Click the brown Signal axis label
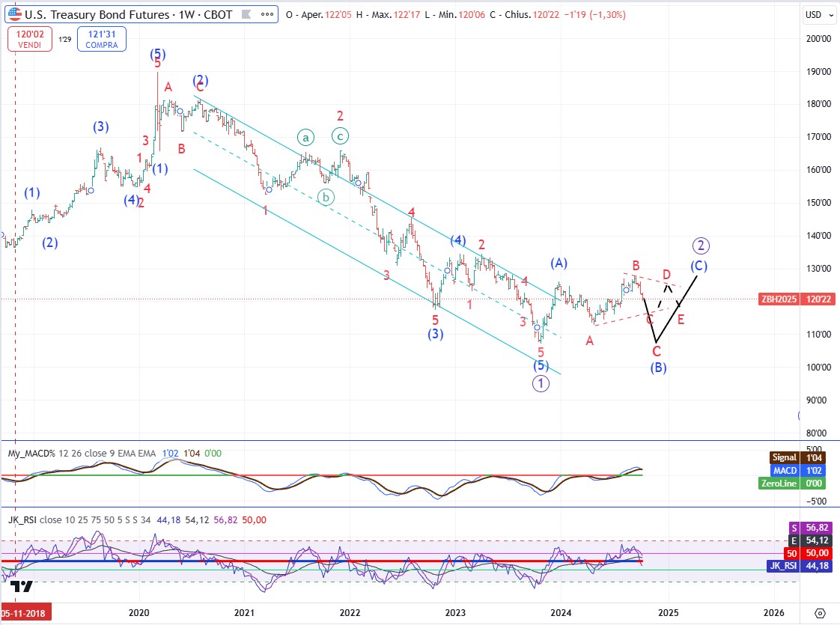Screen dimensions: 840x625 click(784, 457)
